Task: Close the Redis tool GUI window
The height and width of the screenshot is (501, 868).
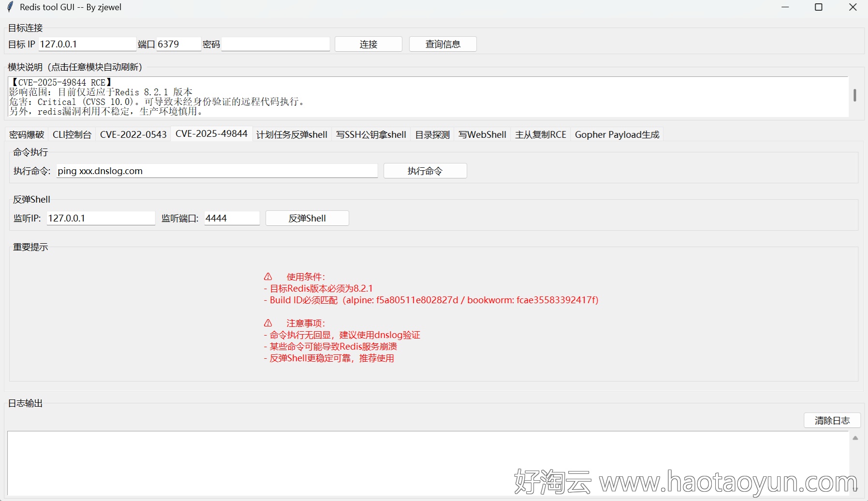Action: coord(853,7)
